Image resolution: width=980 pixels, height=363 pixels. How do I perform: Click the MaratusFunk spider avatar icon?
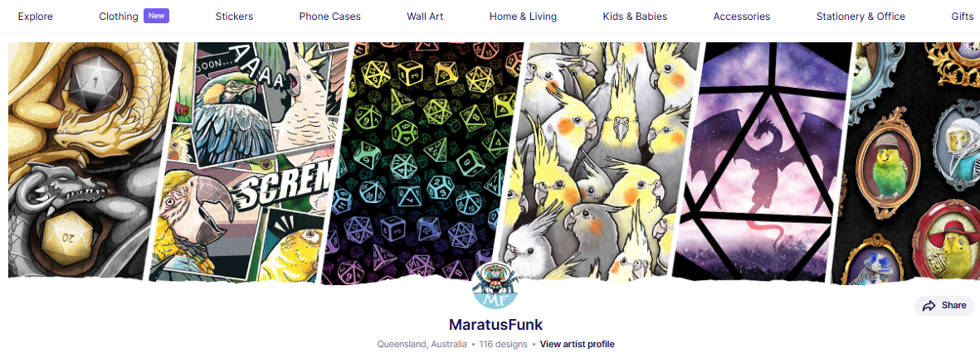(495, 285)
